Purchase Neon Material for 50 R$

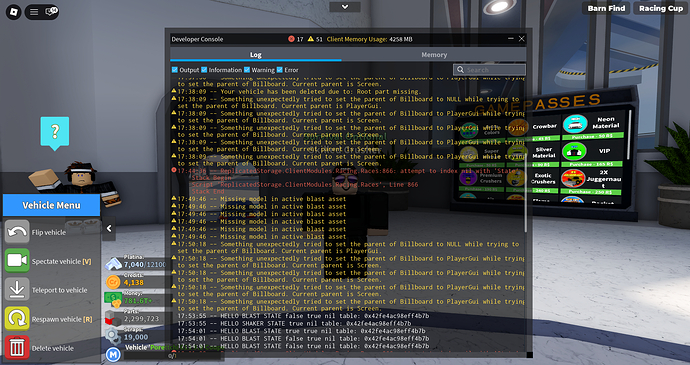point(593,136)
